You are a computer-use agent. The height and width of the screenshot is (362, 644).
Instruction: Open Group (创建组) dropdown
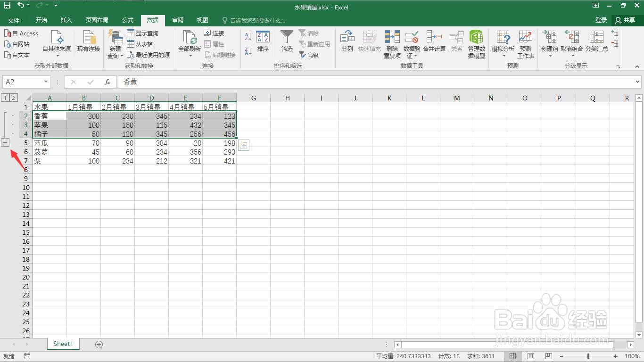[x=550, y=44]
